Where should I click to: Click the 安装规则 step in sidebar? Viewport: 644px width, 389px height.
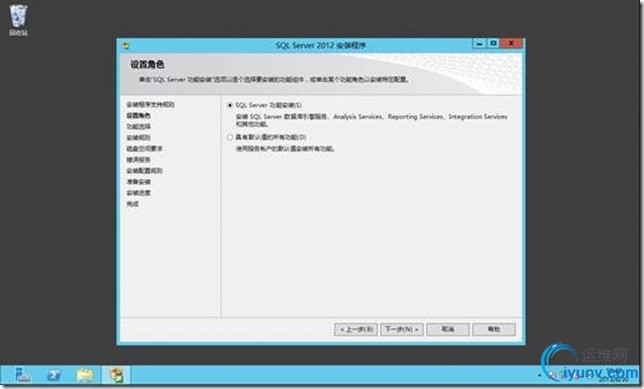pyautogui.click(x=138, y=138)
